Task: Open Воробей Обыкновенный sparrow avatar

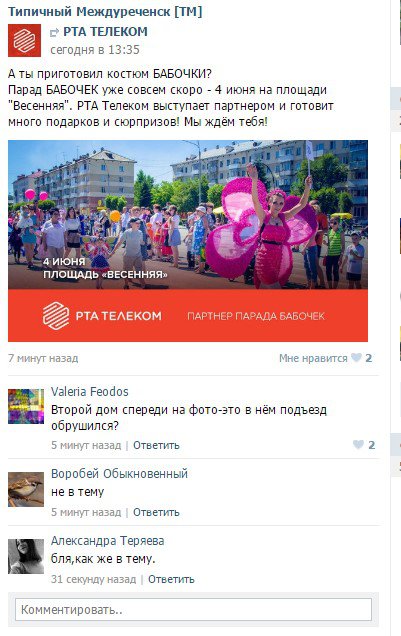Action: pyautogui.click(x=26, y=489)
